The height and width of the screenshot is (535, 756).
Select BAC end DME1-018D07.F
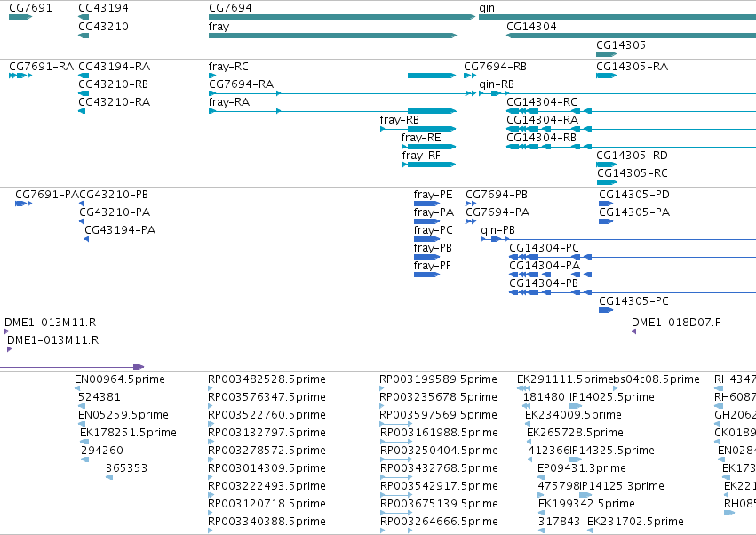(675, 323)
